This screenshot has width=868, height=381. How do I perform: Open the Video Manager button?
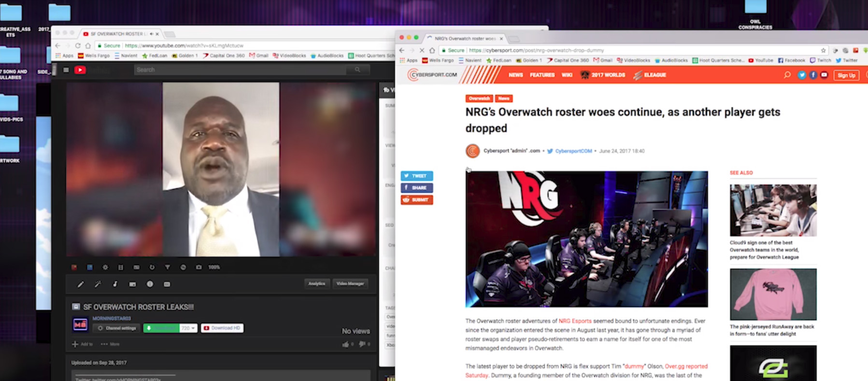[350, 283]
